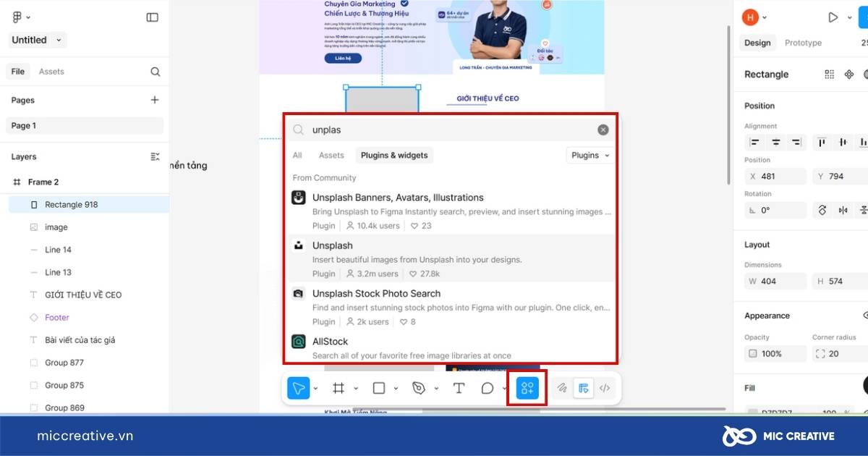Click the Present play button
868x456 pixels.
pos(833,17)
